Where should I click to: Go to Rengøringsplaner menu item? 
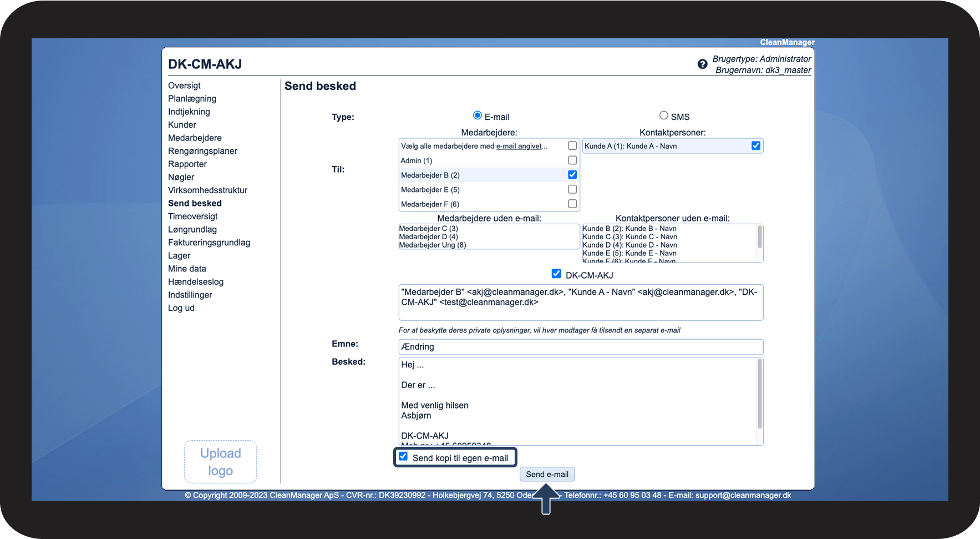tap(202, 151)
